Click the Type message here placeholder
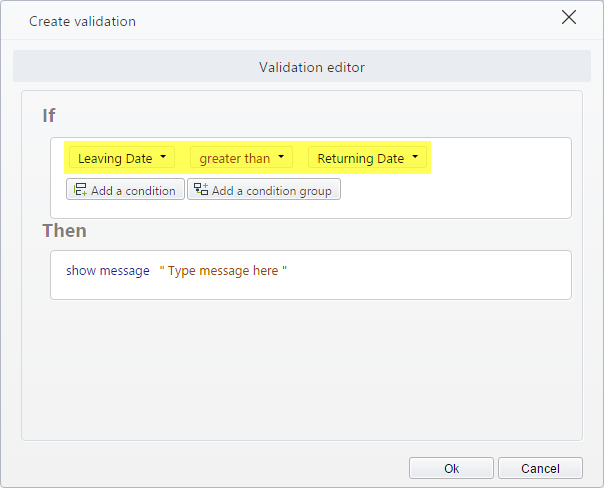604x488 pixels. (223, 270)
